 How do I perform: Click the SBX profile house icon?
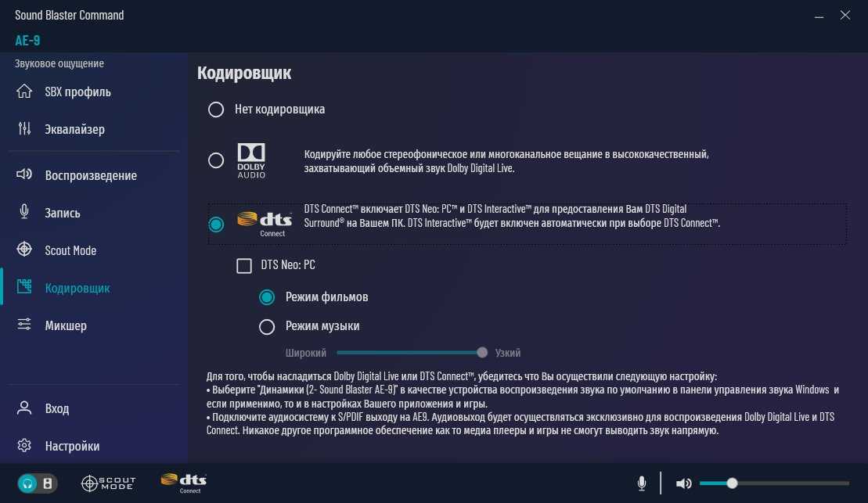24,92
